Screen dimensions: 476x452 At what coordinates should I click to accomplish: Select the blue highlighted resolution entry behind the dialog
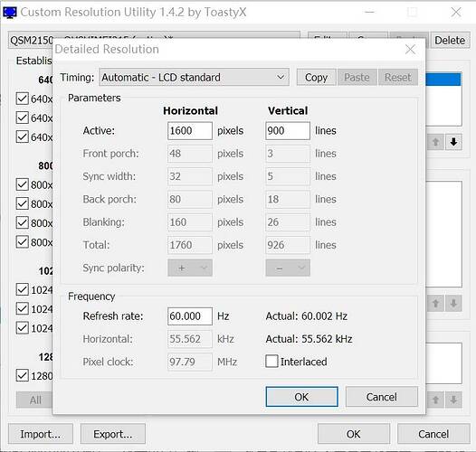[x=443, y=80]
